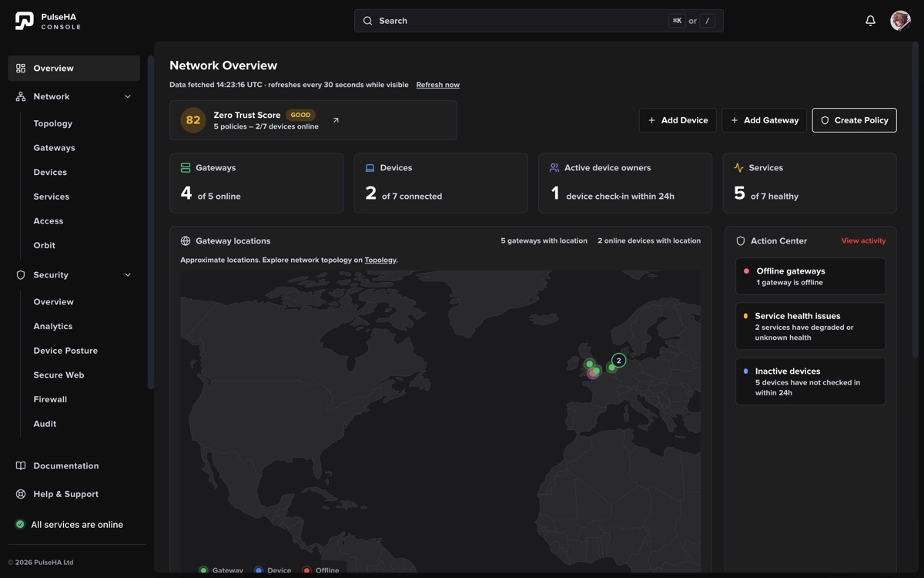Open Secure Web under Security

[x=59, y=375]
